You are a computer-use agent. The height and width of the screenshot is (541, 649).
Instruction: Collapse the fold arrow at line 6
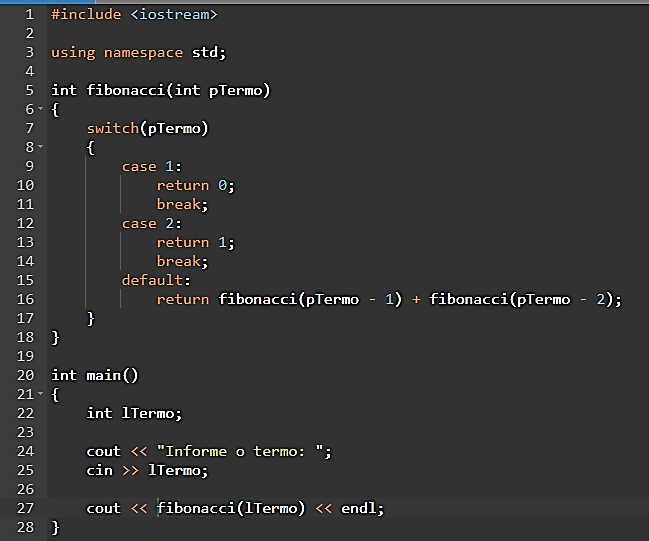41,109
